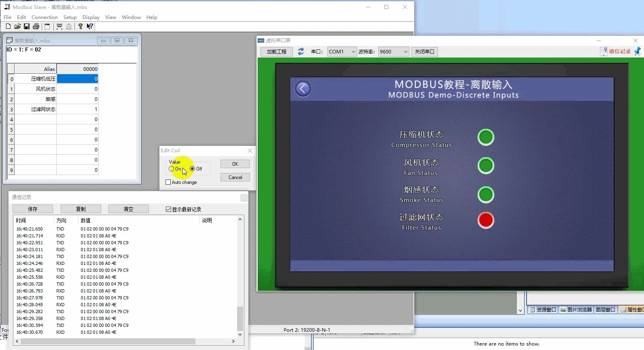644x350 pixels.
Task: Select the 过滤网状态 value cell showing 1
Action: coord(77,109)
